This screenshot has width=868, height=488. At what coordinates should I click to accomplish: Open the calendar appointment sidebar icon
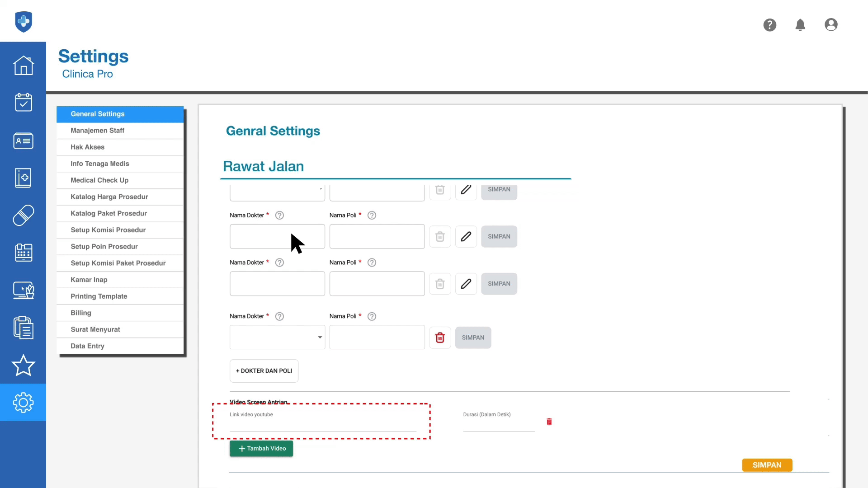pyautogui.click(x=23, y=103)
